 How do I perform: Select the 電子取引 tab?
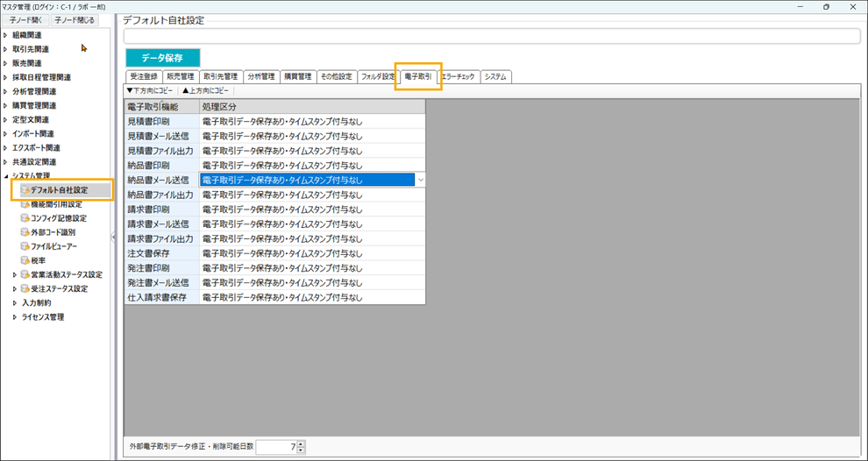(418, 76)
